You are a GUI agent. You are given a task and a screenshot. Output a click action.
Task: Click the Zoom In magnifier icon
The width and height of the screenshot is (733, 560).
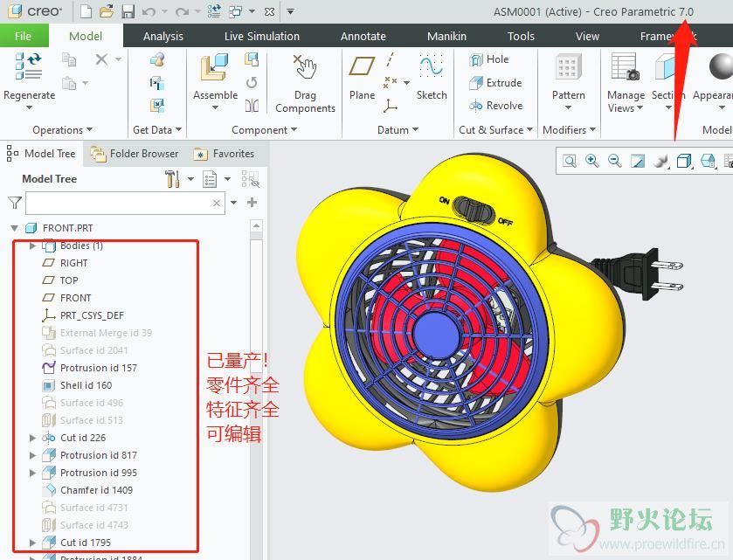point(591,161)
